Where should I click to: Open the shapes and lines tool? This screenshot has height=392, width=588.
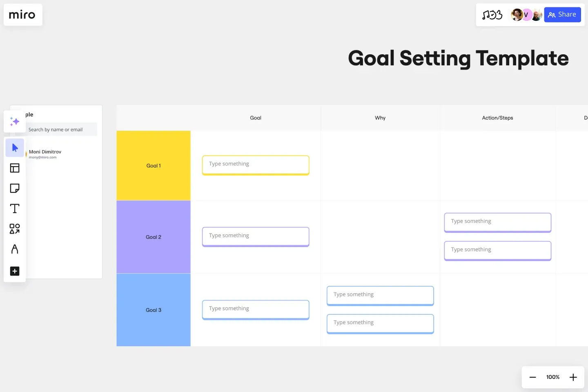(x=15, y=229)
